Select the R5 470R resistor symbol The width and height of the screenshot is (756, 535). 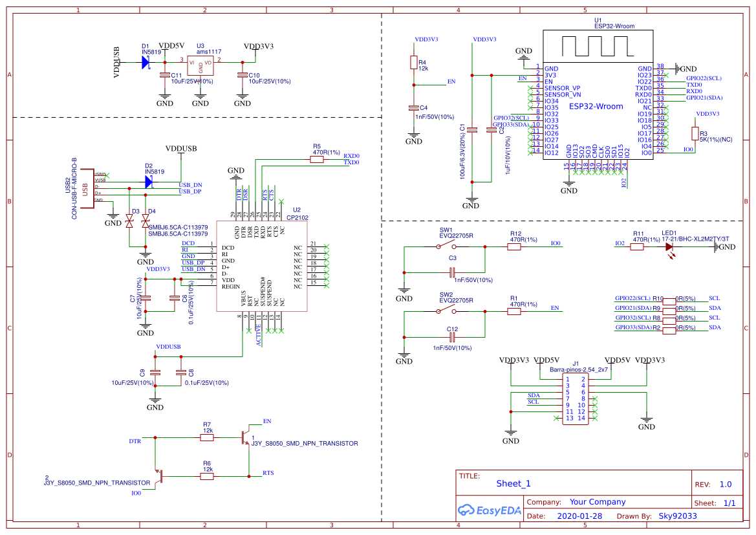[x=317, y=159]
